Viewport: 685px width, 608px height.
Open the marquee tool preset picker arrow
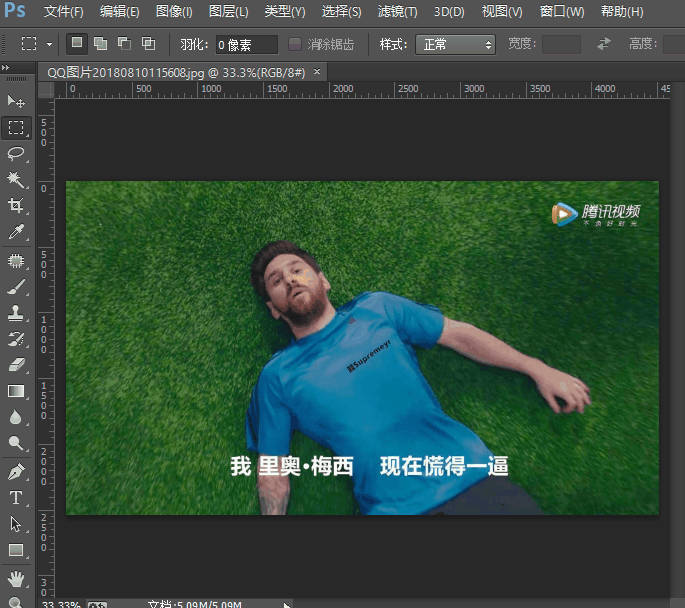(48, 44)
